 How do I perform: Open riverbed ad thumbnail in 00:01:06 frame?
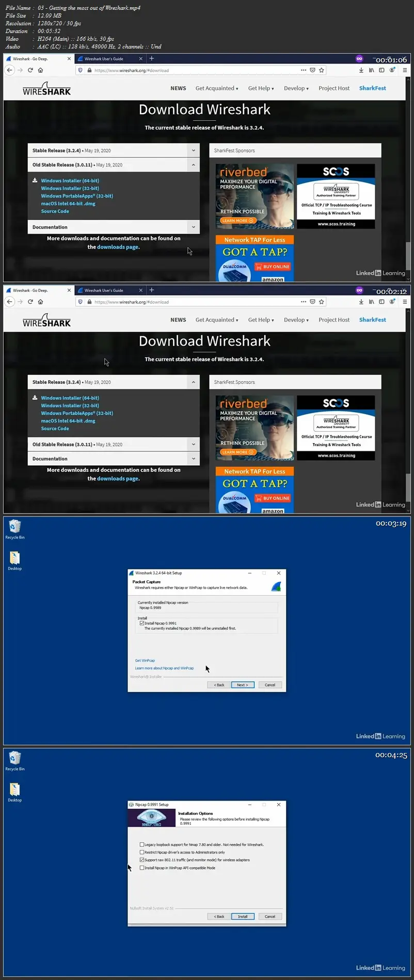[x=254, y=196]
